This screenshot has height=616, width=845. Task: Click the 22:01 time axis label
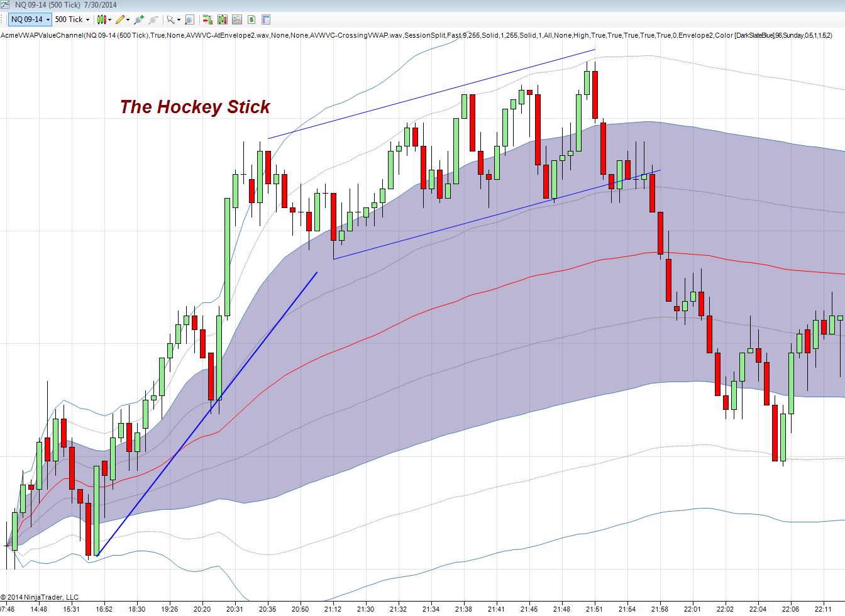[692, 609]
